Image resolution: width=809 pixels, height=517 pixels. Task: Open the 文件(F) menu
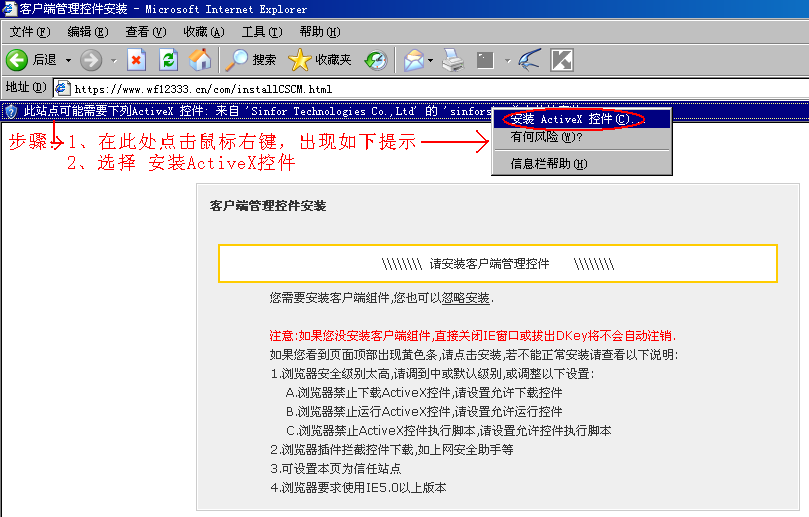29,32
